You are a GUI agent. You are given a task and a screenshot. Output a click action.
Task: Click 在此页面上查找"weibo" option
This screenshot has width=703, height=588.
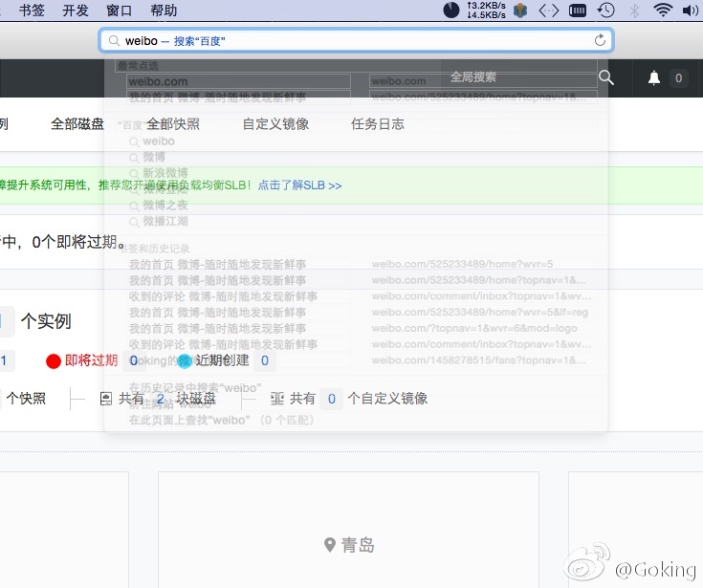point(221,420)
